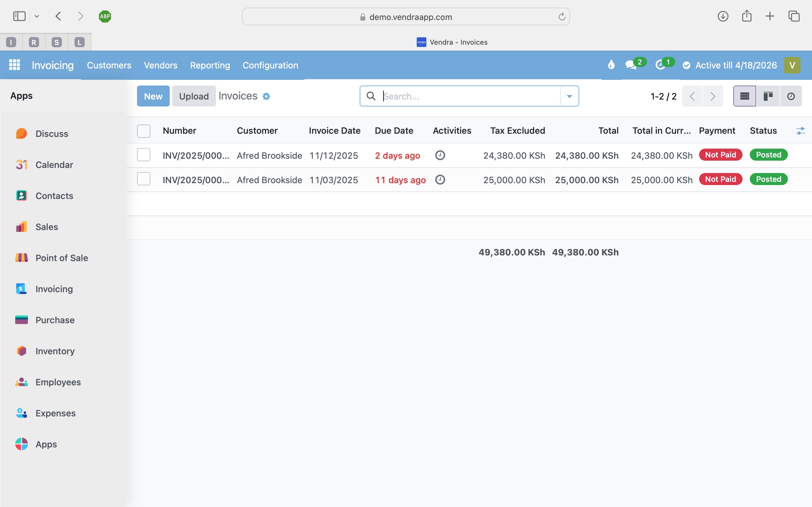Create a new invoice with the New button
812x507 pixels.
[153, 96]
